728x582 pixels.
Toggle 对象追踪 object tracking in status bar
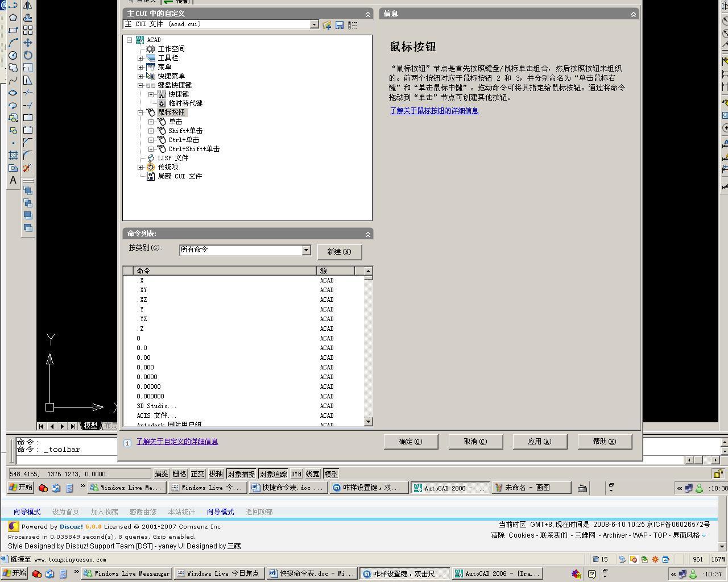(x=273, y=474)
